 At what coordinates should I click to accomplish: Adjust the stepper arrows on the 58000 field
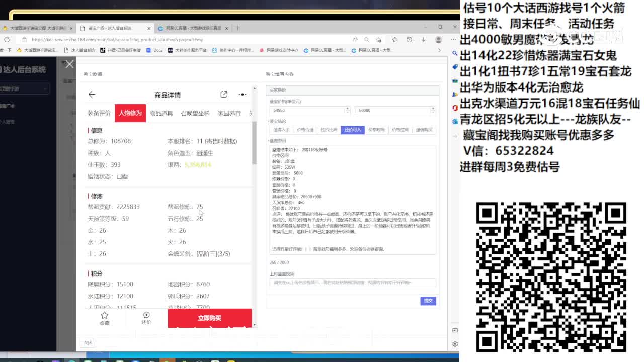(x=432, y=110)
